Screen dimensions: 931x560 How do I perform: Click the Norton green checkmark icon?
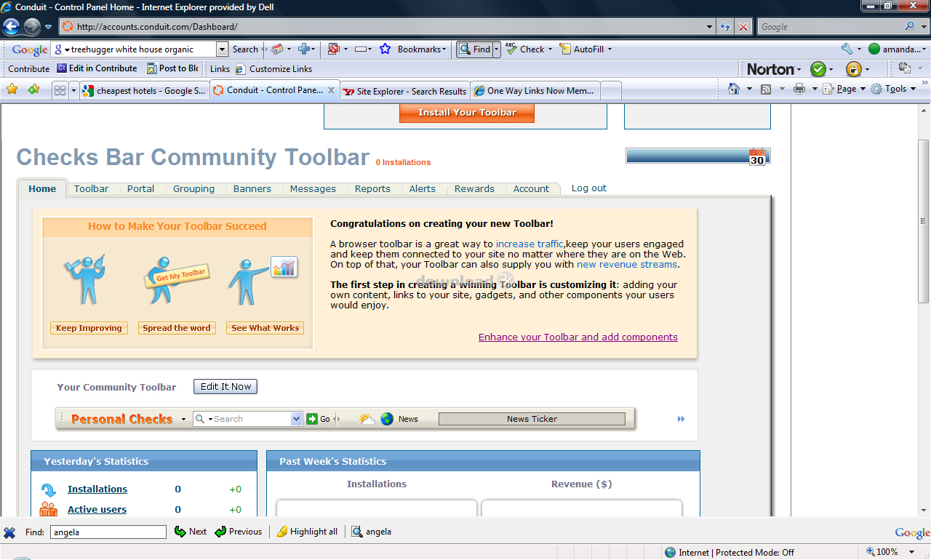pyautogui.click(x=818, y=69)
